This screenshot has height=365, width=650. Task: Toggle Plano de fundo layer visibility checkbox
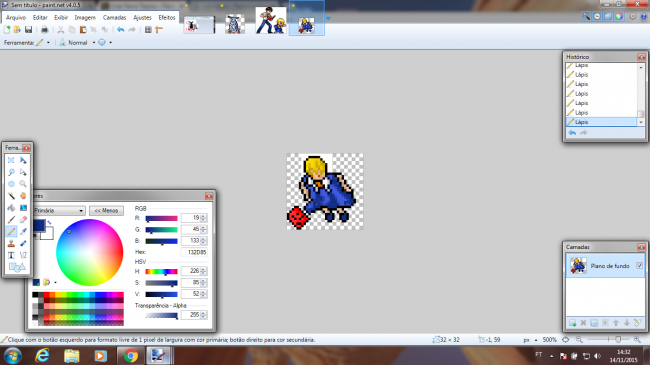pos(640,265)
